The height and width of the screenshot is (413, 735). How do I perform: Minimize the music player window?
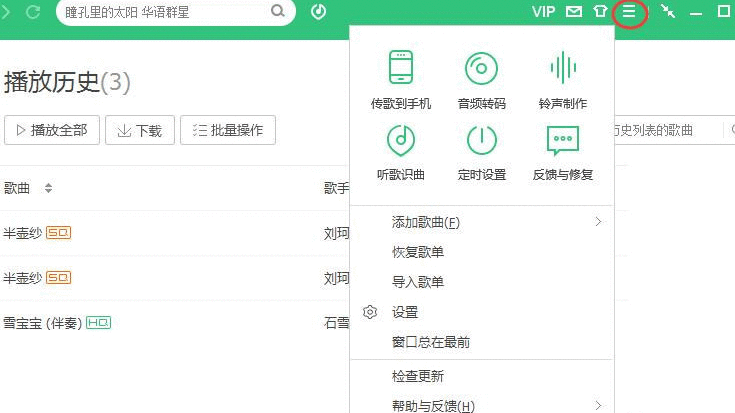pos(696,13)
